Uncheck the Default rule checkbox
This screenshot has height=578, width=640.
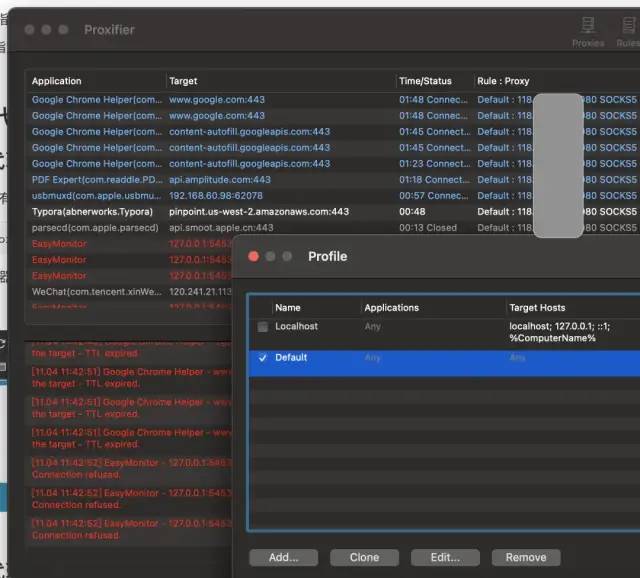pos(262,358)
